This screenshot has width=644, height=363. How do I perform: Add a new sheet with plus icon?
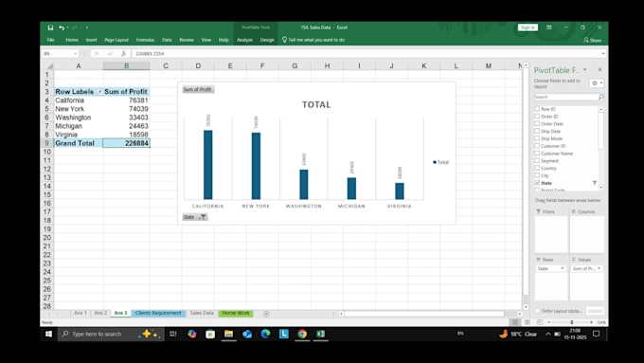click(266, 314)
